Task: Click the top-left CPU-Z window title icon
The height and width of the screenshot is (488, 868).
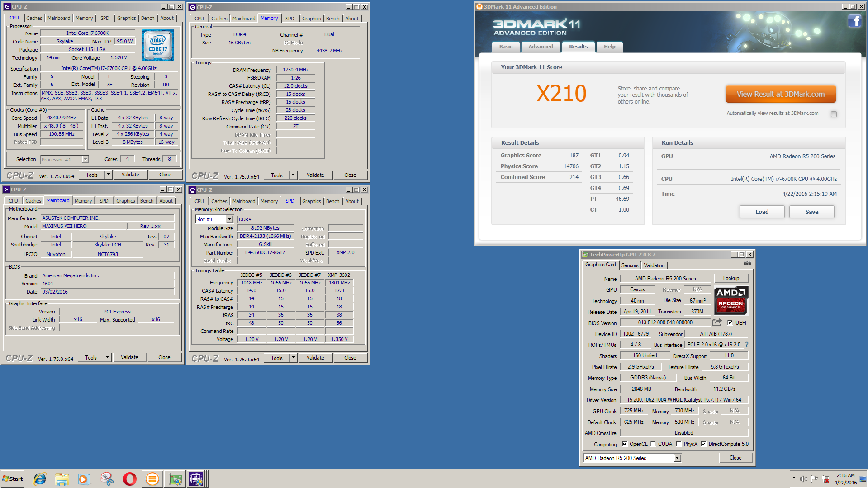Action: [x=7, y=7]
